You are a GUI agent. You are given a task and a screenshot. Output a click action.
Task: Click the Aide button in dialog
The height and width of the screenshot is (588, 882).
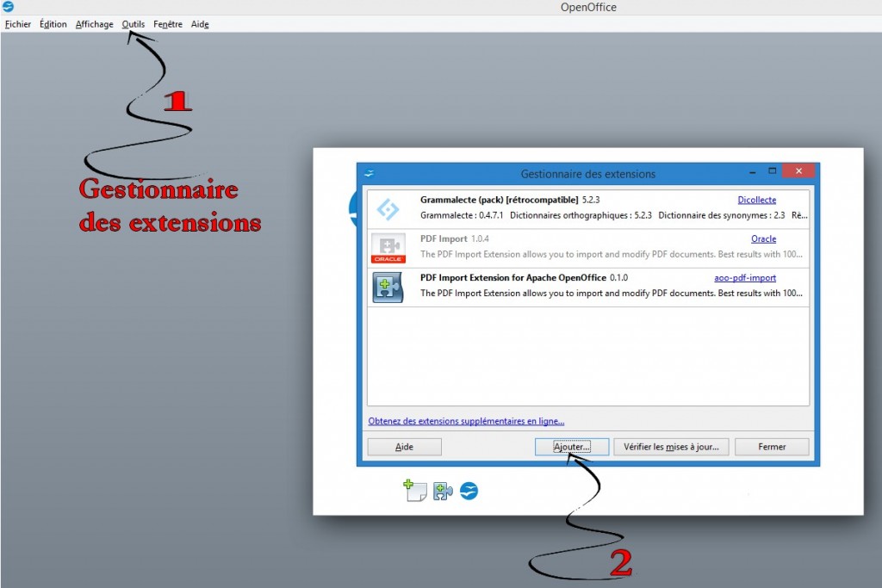pyautogui.click(x=404, y=447)
